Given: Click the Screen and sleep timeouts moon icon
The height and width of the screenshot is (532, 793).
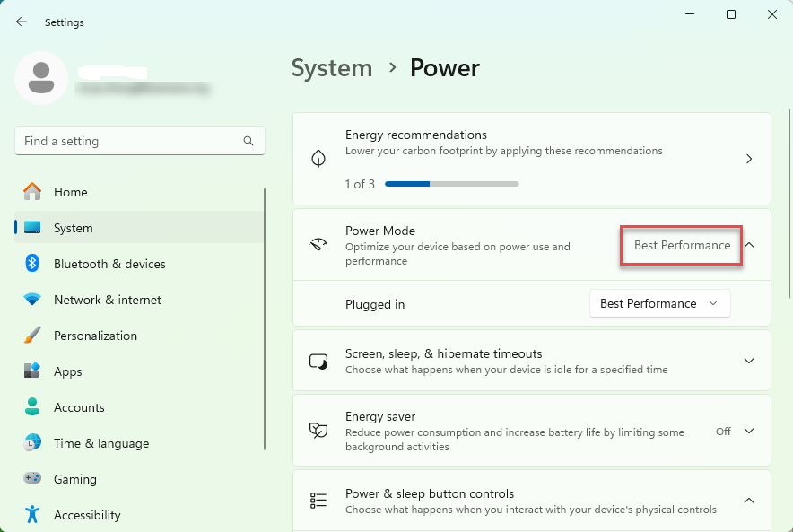Looking at the screenshot, I should 318,361.
